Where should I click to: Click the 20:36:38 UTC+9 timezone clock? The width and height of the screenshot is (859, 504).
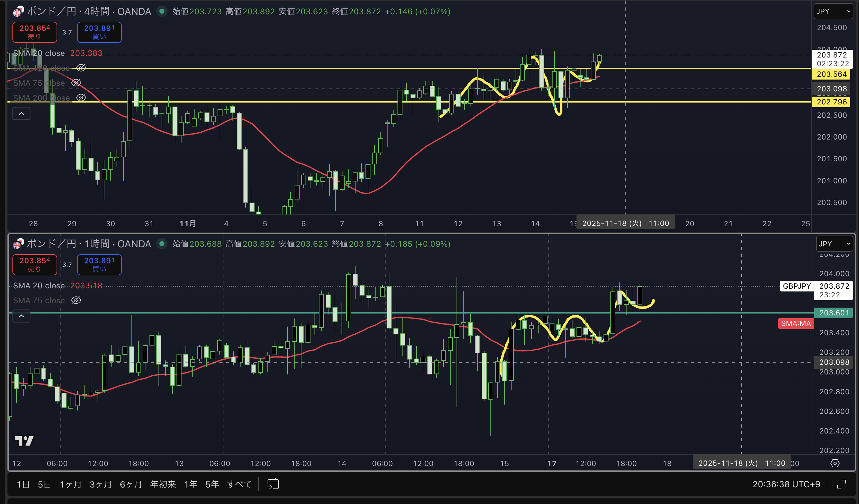(786, 484)
